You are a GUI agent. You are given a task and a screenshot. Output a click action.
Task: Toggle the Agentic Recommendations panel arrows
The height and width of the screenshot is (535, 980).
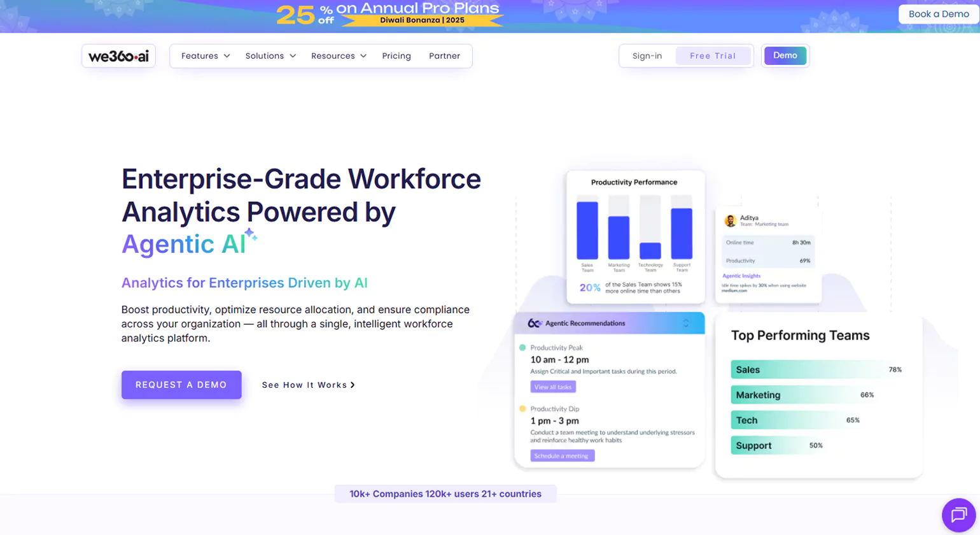(x=685, y=324)
